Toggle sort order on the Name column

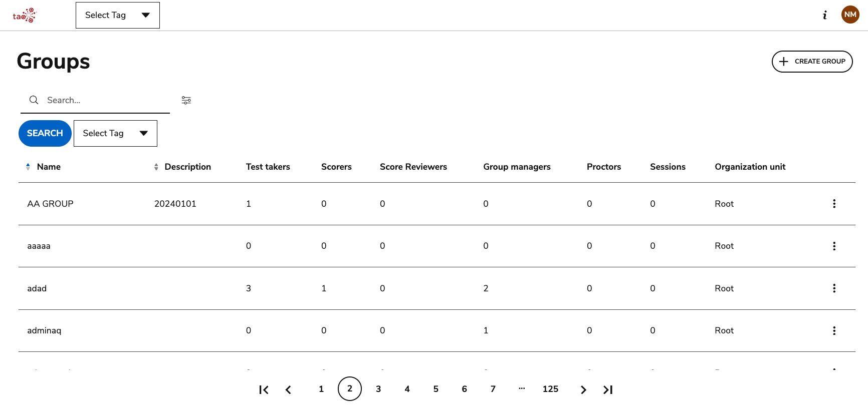(x=28, y=166)
